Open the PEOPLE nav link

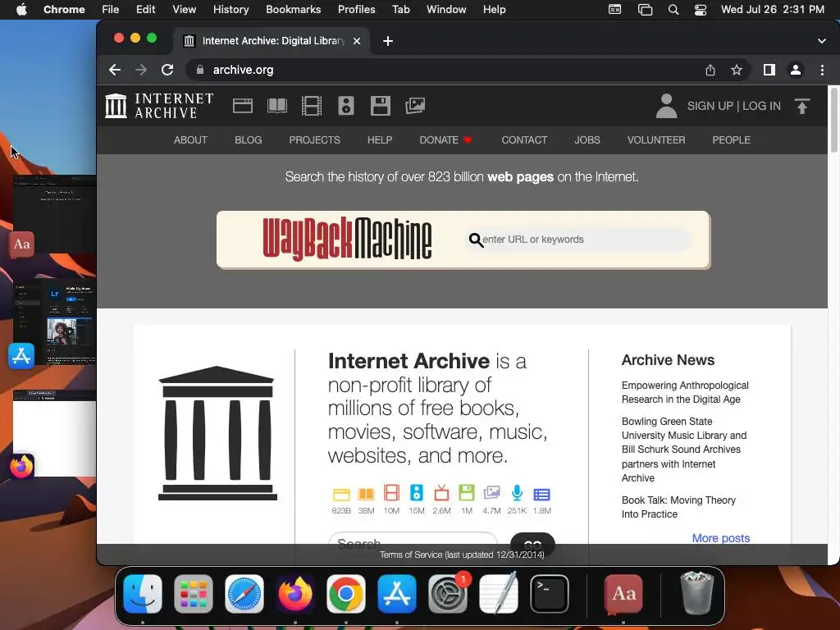click(x=731, y=139)
